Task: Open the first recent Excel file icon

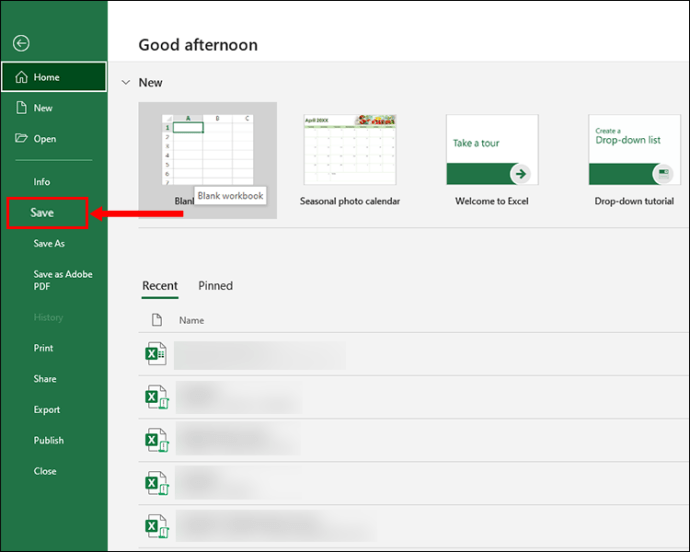Action: coord(156,353)
